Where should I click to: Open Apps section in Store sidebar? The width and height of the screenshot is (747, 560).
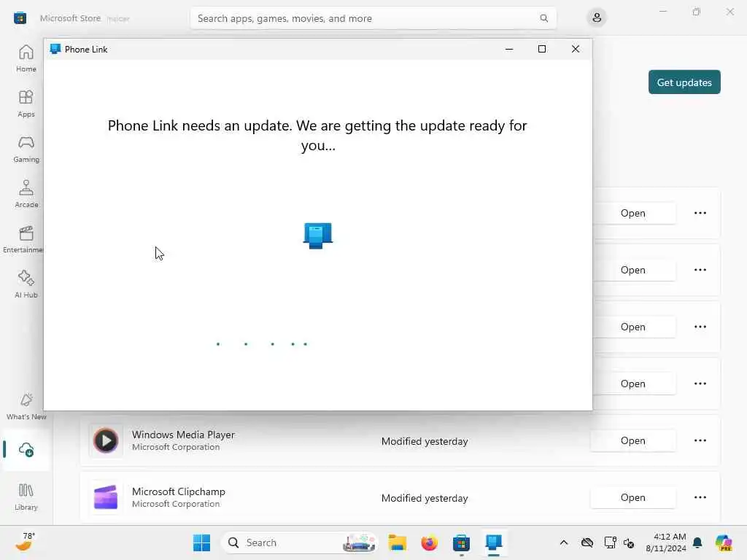(x=26, y=104)
